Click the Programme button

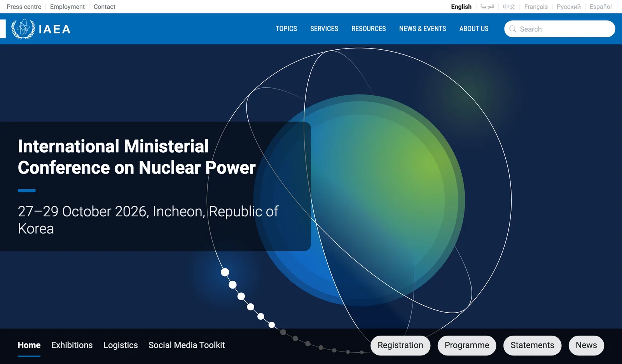[467, 345]
